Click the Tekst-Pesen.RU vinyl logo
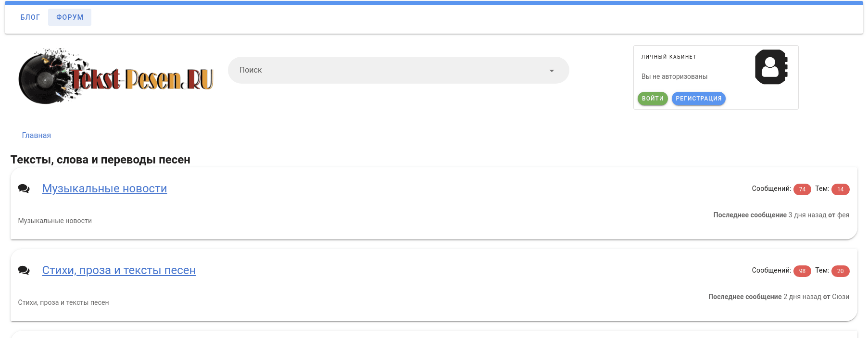 point(116,76)
